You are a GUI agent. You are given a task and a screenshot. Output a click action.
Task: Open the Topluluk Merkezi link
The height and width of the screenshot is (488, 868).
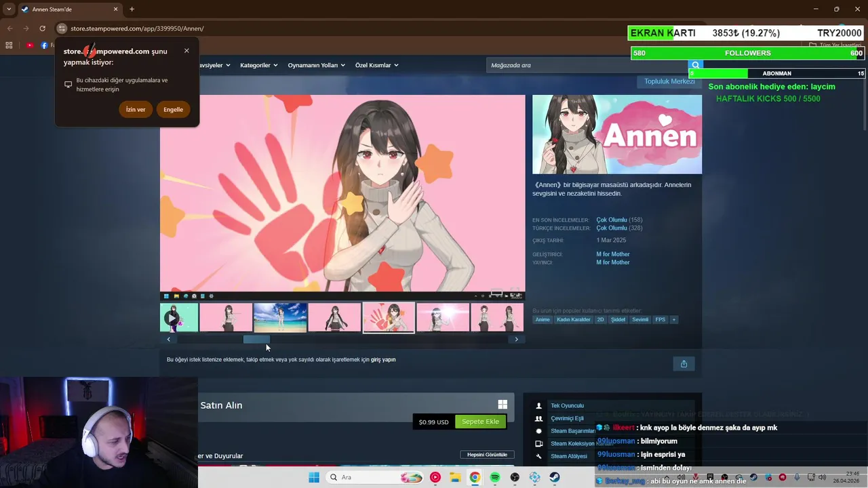click(x=669, y=81)
